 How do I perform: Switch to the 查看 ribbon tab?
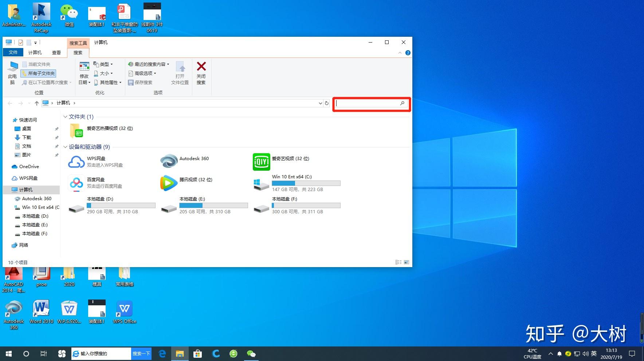[x=56, y=52]
